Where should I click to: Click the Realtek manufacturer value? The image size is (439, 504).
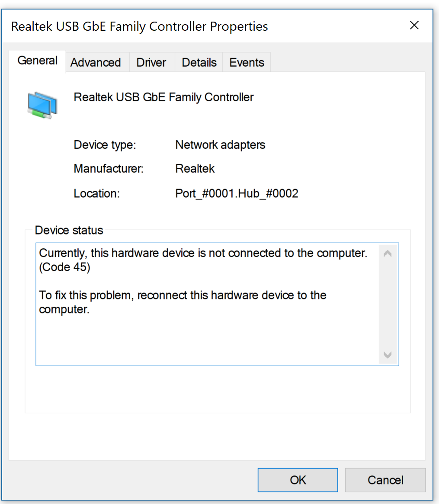point(195,169)
